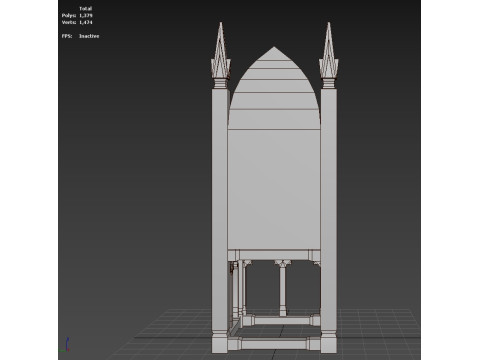Click the XYZ axis gizmo in the viewport corner

click(65, 345)
